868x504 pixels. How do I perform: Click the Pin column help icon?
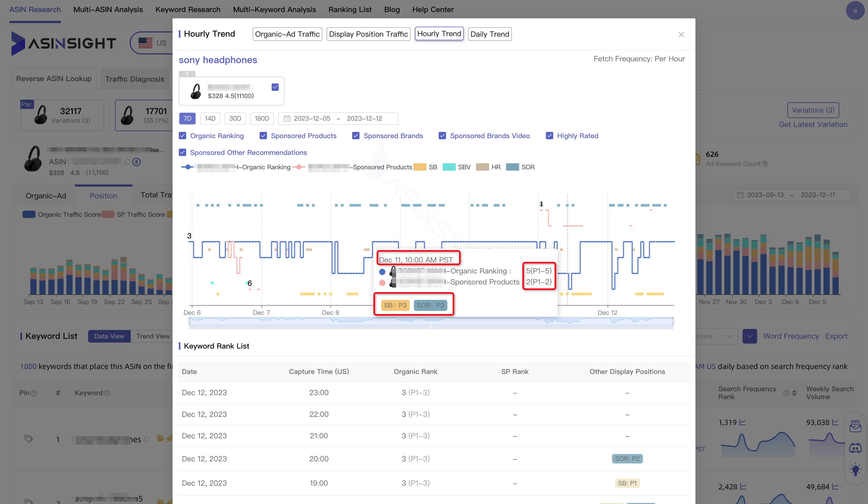[34, 393]
